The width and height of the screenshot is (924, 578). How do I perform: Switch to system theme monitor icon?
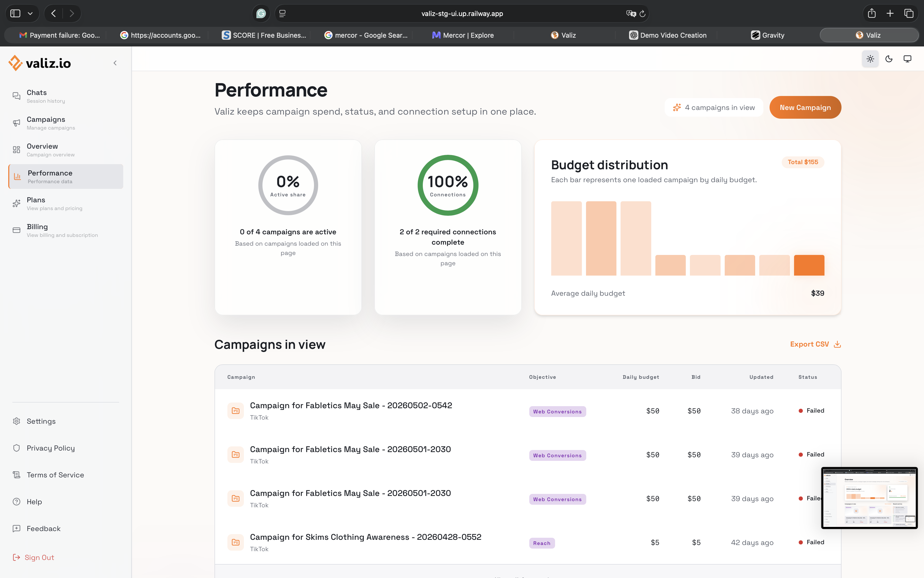pos(907,59)
